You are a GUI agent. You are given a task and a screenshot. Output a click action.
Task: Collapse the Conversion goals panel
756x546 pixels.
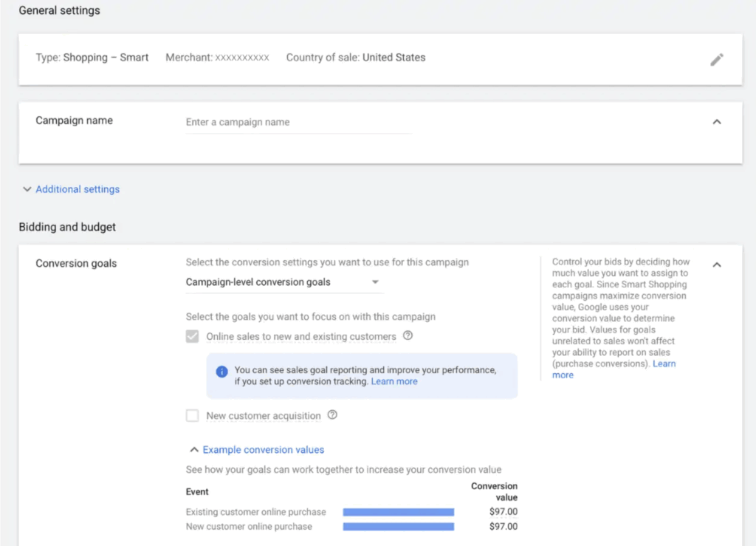point(716,265)
